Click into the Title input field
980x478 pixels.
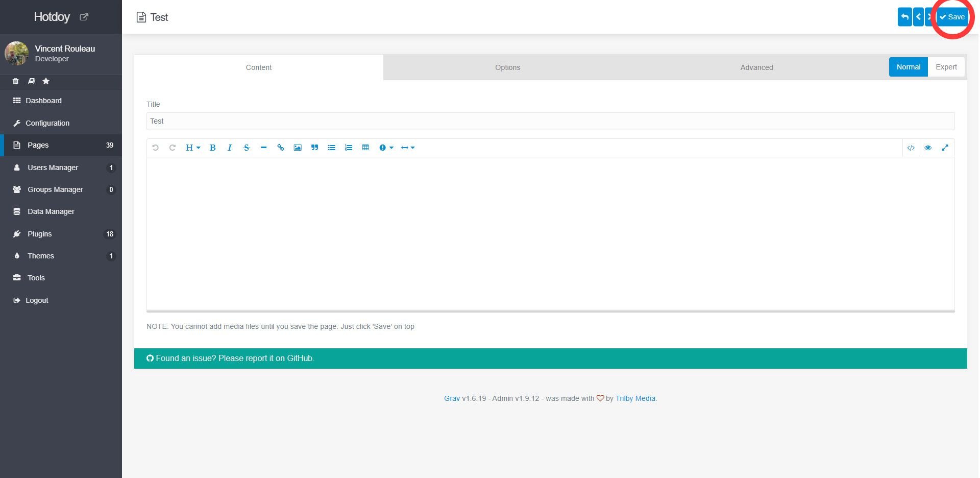click(550, 121)
